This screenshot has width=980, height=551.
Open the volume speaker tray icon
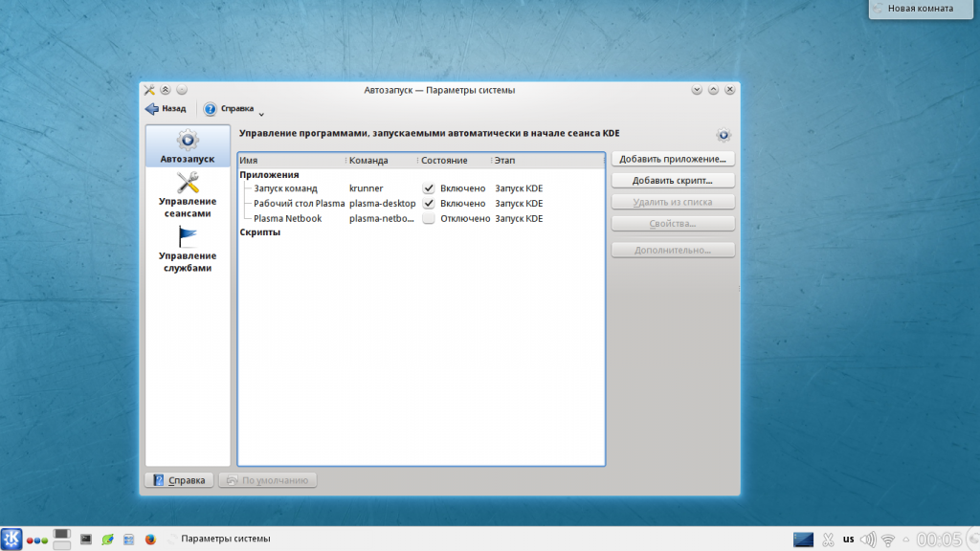[868, 540]
